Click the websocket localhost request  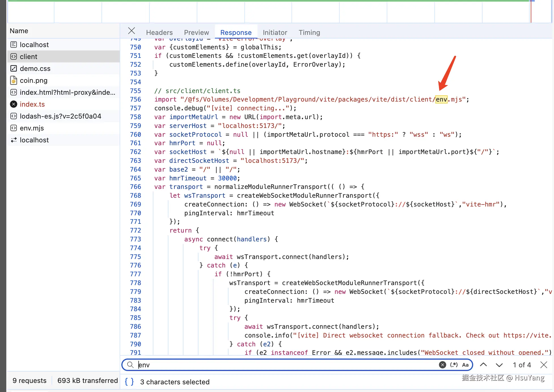pyautogui.click(x=34, y=140)
